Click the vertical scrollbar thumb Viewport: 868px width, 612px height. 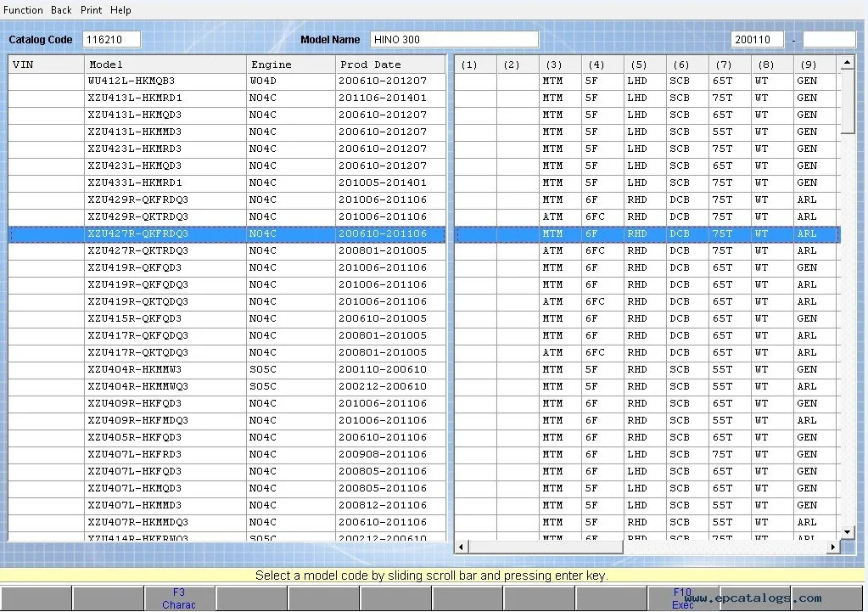(x=847, y=101)
